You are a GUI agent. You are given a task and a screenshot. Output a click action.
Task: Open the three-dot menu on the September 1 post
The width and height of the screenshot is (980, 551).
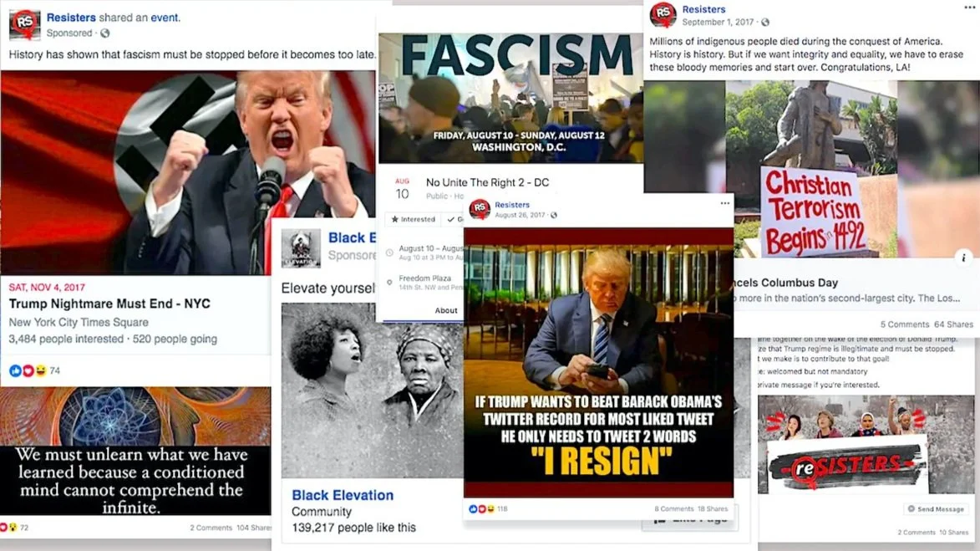[969, 8]
